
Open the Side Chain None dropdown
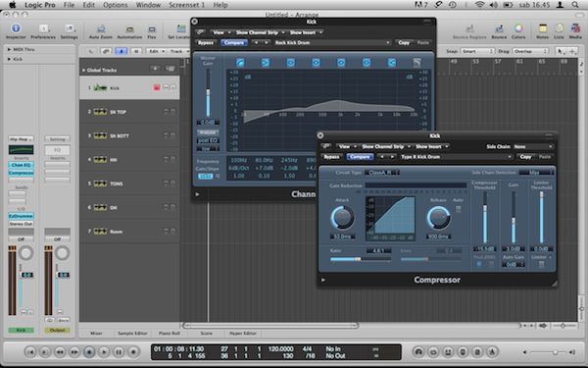point(533,146)
